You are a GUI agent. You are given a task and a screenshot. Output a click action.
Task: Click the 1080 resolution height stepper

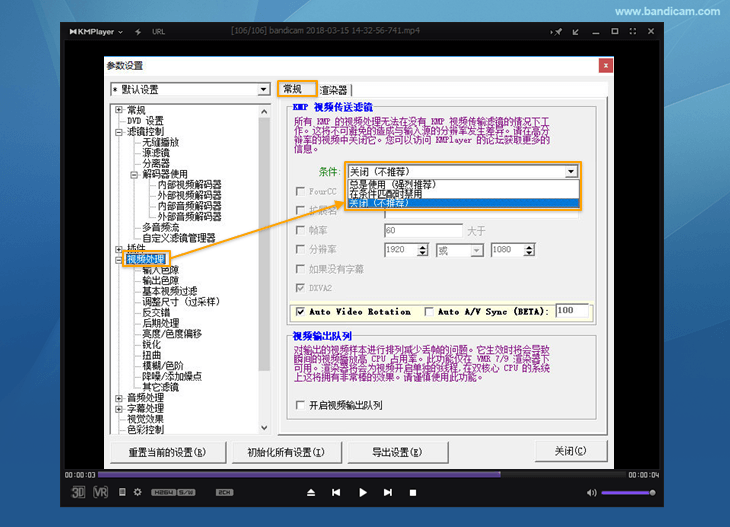pyautogui.click(x=529, y=250)
